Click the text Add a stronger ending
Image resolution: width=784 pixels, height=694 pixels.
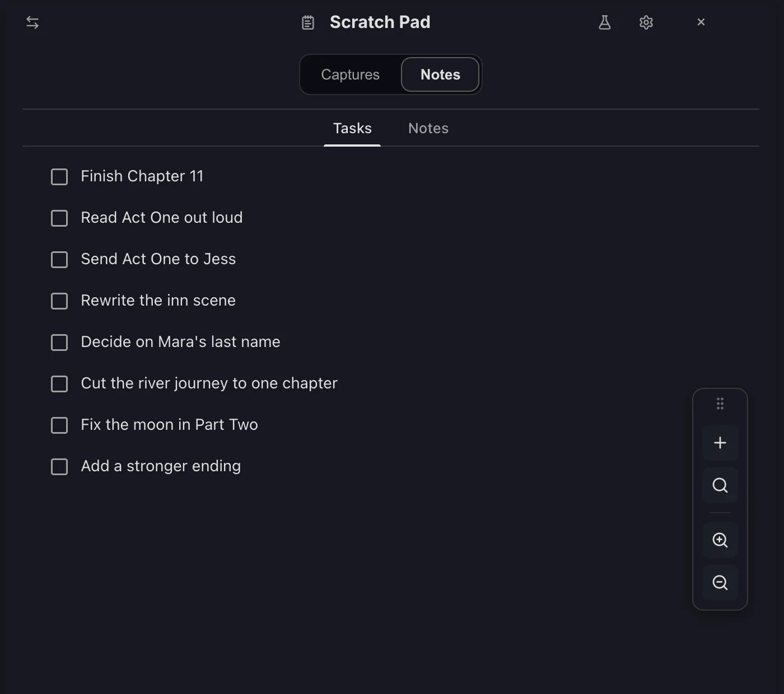click(x=161, y=466)
